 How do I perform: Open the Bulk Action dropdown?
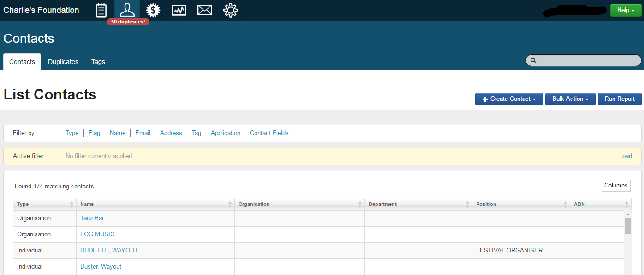(570, 99)
